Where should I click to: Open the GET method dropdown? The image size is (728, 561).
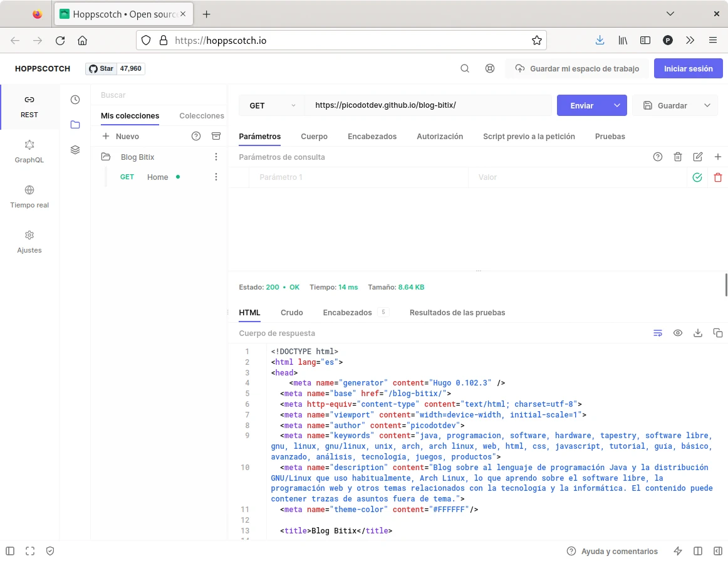pos(272,106)
